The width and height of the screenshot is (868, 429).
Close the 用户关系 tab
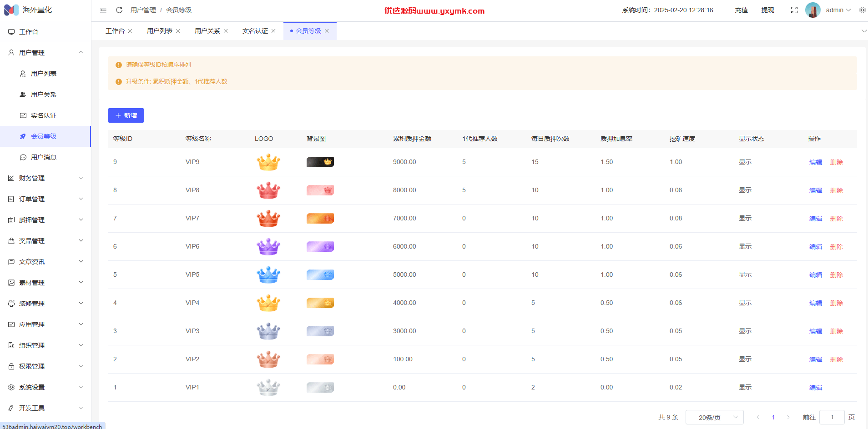click(226, 31)
